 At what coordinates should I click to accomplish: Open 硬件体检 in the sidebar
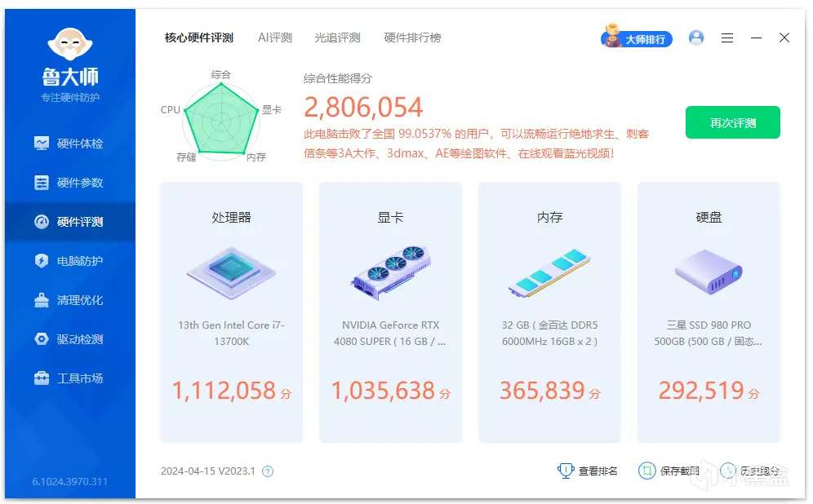[70, 144]
